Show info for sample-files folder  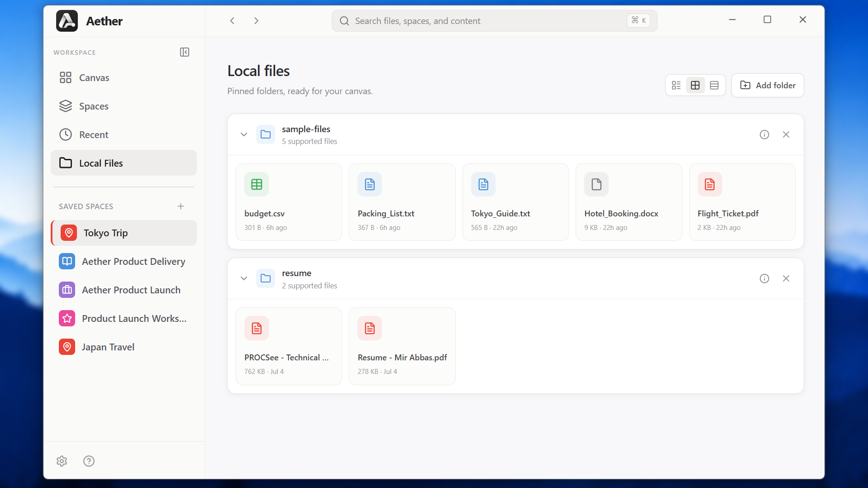tap(764, 134)
